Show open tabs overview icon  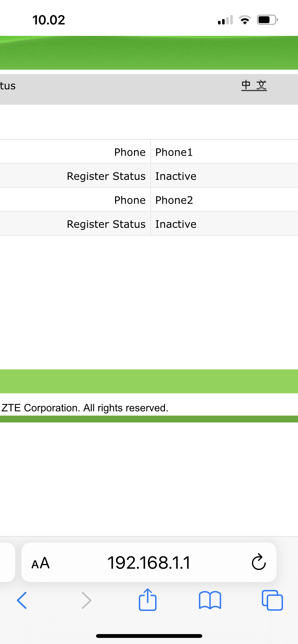(x=272, y=600)
